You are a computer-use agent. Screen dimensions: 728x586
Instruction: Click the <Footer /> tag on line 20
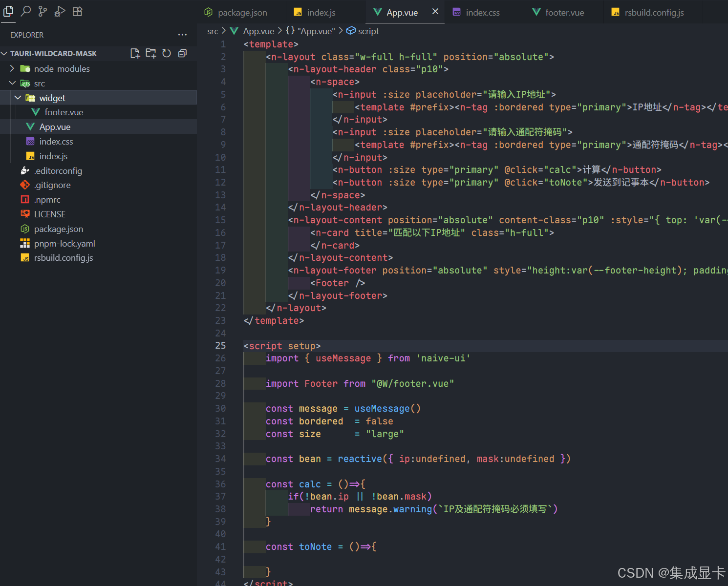tap(337, 283)
